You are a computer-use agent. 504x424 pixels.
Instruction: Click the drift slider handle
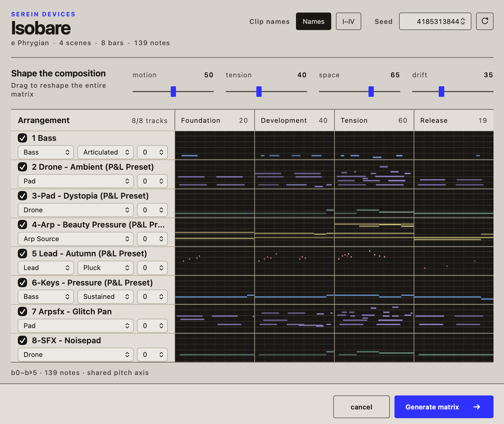(x=442, y=91)
